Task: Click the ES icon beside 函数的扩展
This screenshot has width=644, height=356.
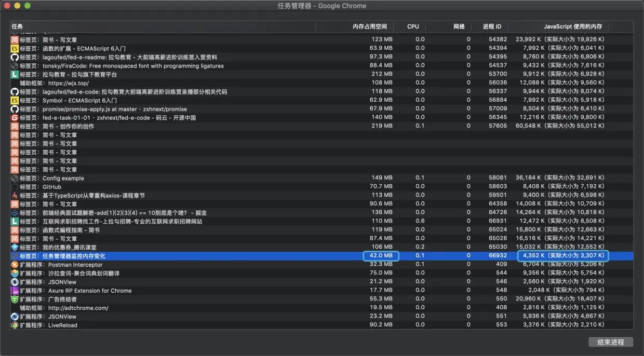Action: click(15, 48)
